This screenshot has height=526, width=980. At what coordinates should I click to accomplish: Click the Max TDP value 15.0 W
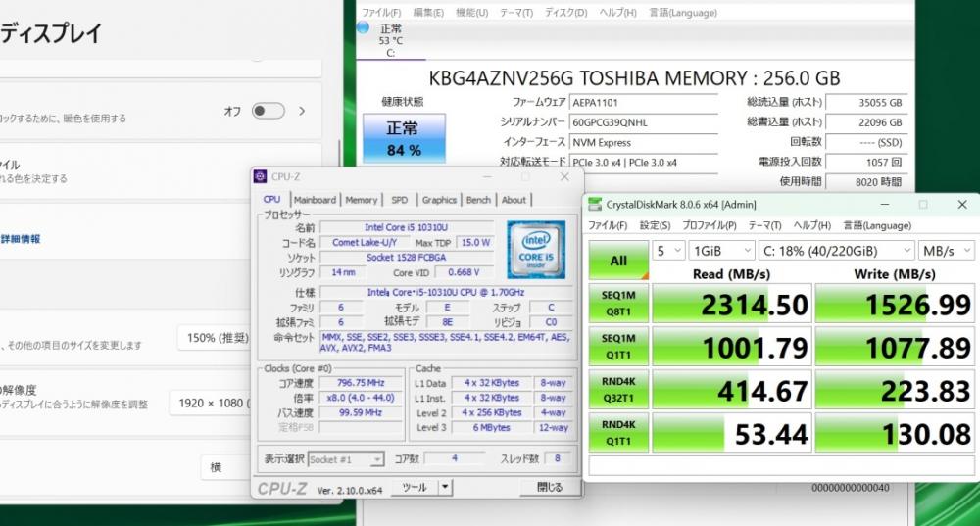[475, 242]
